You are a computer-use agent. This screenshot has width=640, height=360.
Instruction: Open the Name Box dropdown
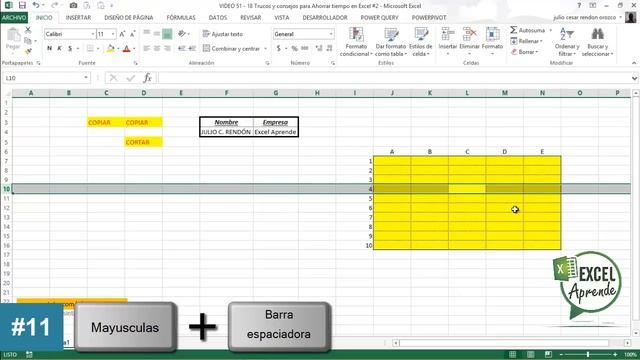click(86, 78)
